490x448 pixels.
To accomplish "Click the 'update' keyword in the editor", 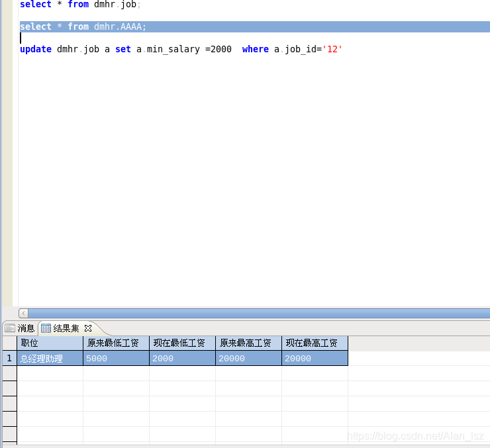I will 36,49.
